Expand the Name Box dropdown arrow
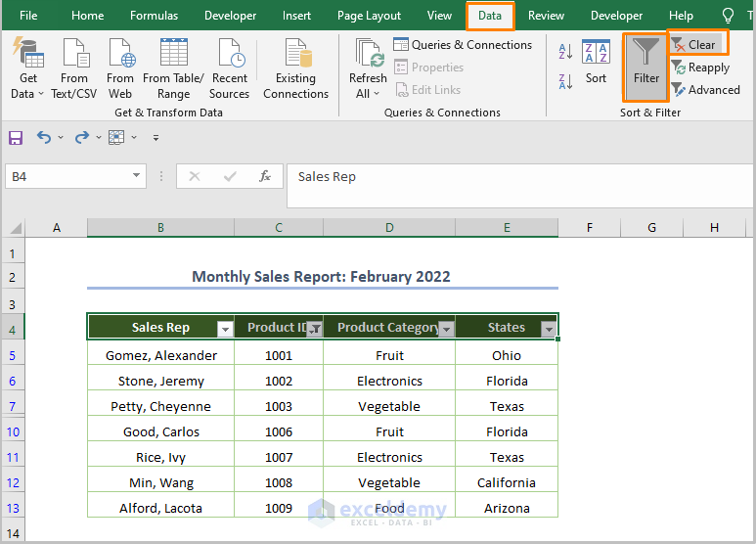Image resolution: width=756 pixels, height=544 pixels. click(136, 176)
